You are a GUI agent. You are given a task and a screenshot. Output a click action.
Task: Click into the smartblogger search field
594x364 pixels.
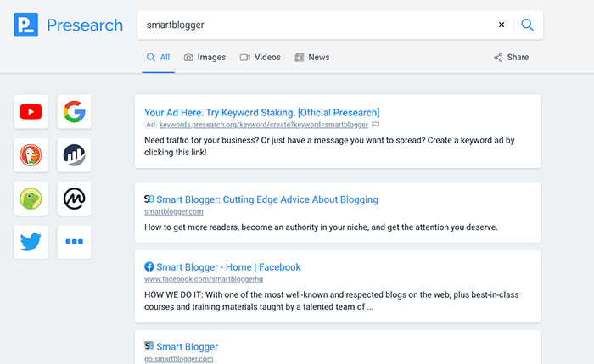[x=314, y=25]
